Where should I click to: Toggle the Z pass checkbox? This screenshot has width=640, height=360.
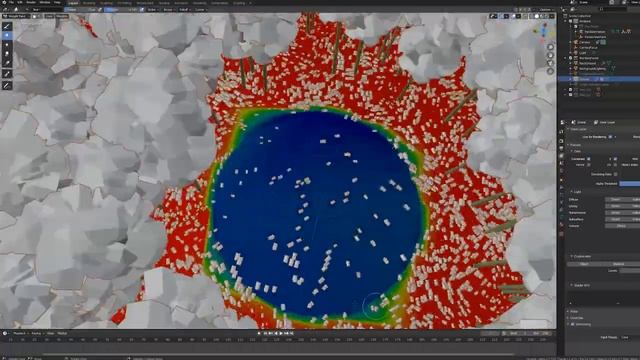tap(616, 159)
